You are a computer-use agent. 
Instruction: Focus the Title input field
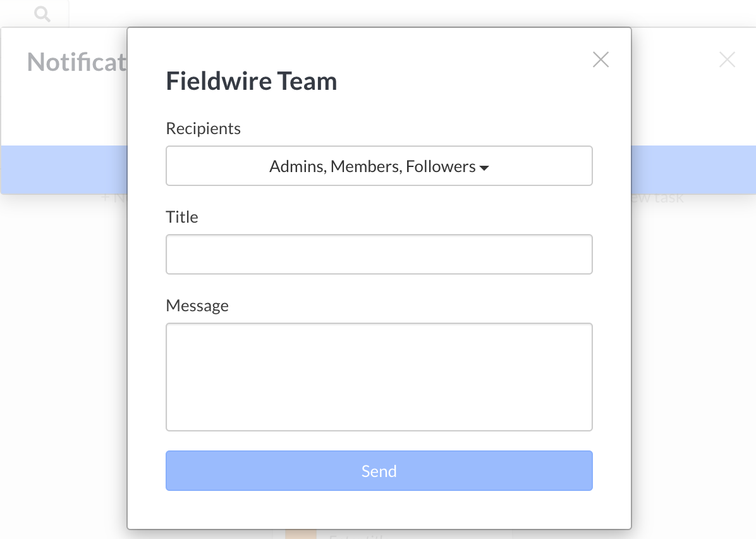coord(379,254)
